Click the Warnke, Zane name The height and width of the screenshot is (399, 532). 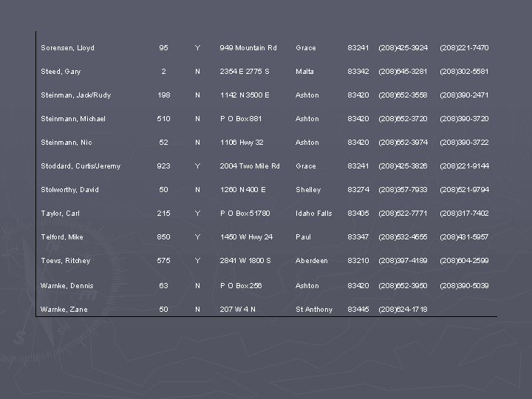pyautogui.click(x=64, y=310)
